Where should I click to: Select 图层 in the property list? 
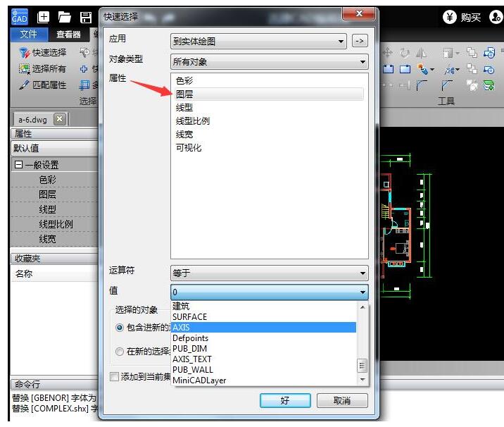tap(270, 94)
